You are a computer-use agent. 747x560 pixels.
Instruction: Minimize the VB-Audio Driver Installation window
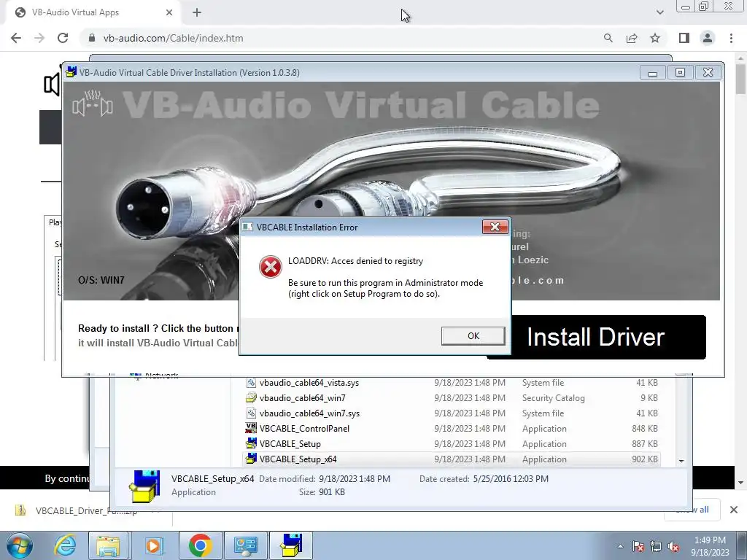click(x=652, y=72)
